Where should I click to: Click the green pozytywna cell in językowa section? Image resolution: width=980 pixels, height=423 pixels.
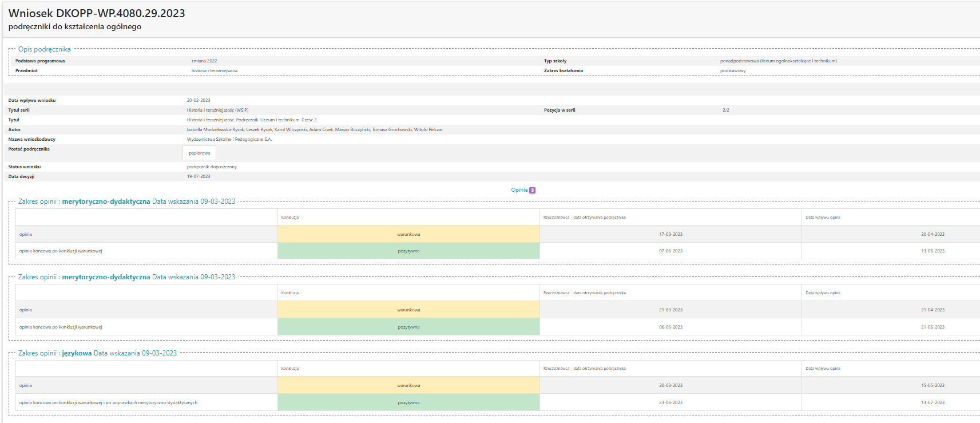pos(408,402)
